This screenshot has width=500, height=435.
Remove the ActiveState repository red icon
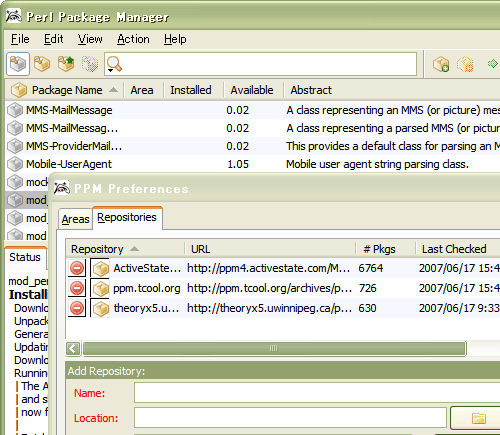(77, 268)
